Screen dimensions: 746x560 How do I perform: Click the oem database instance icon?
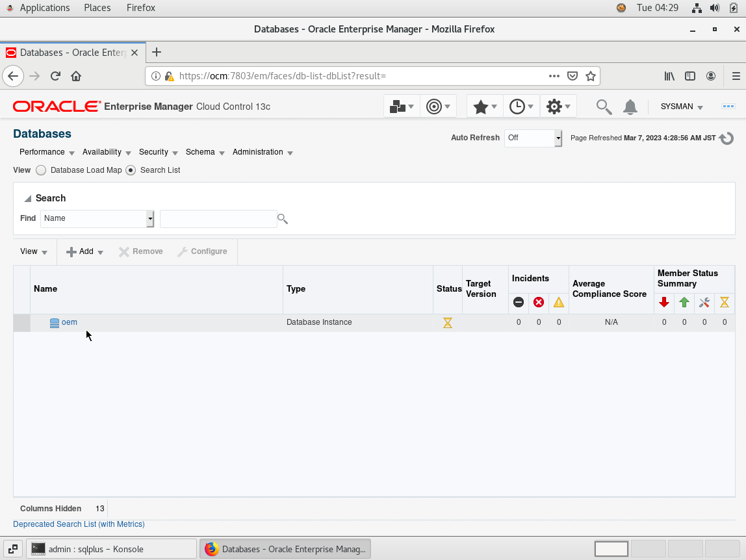click(55, 323)
